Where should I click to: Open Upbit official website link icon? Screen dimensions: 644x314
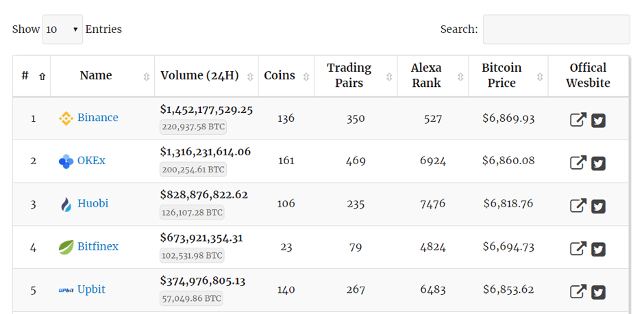click(x=578, y=292)
